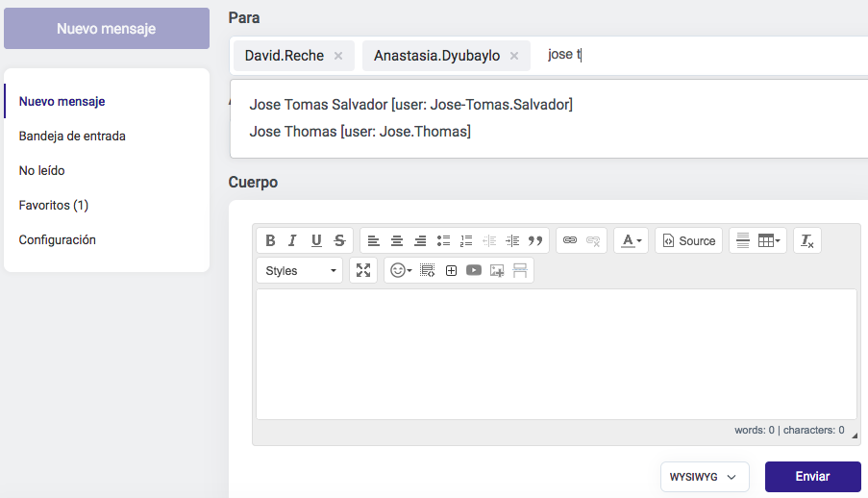The height and width of the screenshot is (498, 868).
Task: Insert a bulleted list
Action: coord(443,240)
